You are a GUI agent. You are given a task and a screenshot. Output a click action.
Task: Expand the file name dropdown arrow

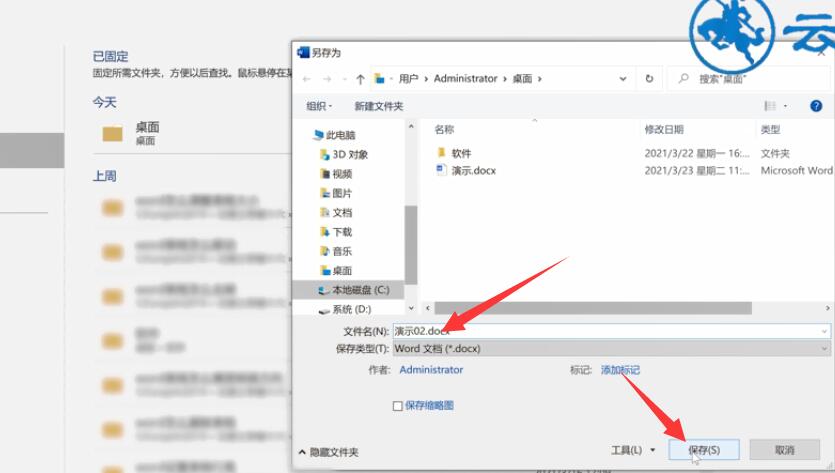[824, 331]
